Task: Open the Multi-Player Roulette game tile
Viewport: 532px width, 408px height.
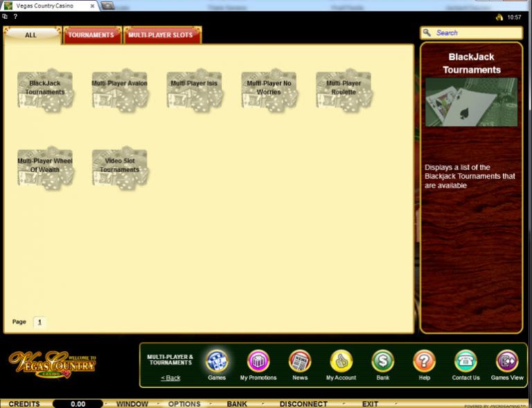Action: [344, 90]
